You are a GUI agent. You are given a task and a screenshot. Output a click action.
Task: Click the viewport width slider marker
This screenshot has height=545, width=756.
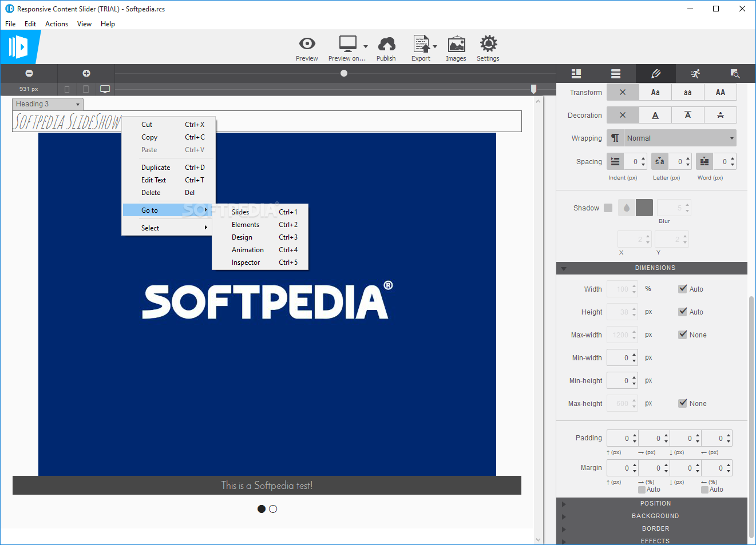[x=533, y=89]
